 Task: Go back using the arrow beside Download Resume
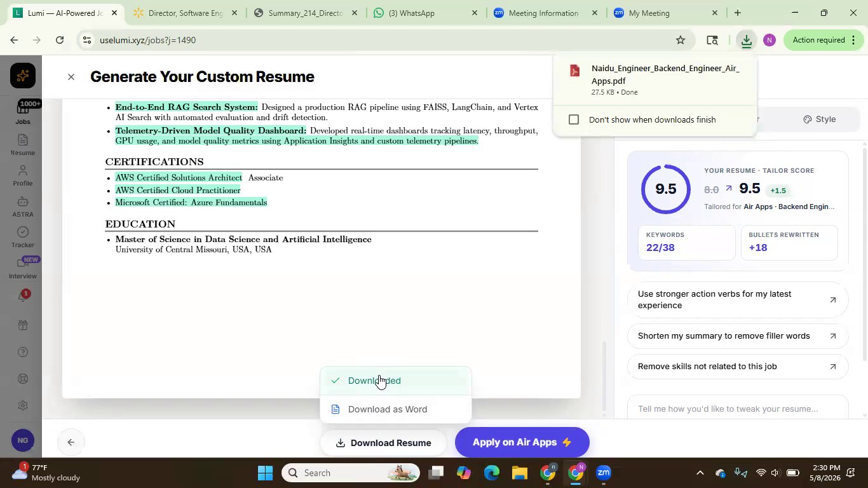point(71,442)
